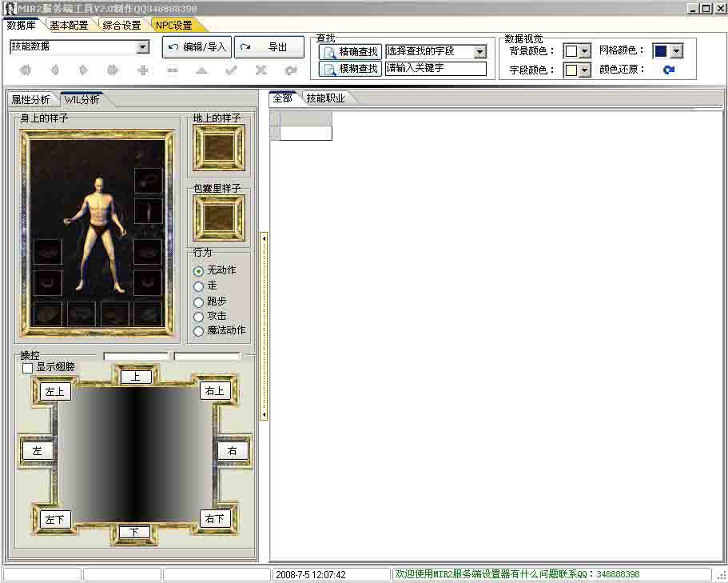Click the cancel edit X icon
728x583 pixels.
pyautogui.click(x=261, y=70)
